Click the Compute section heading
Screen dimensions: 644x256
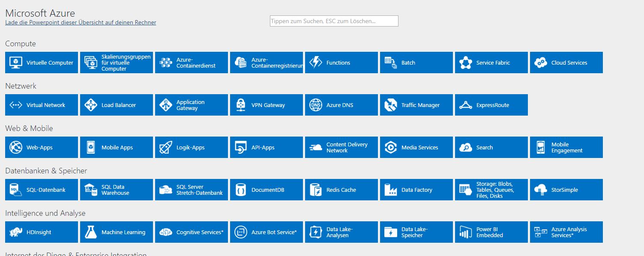tap(21, 44)
